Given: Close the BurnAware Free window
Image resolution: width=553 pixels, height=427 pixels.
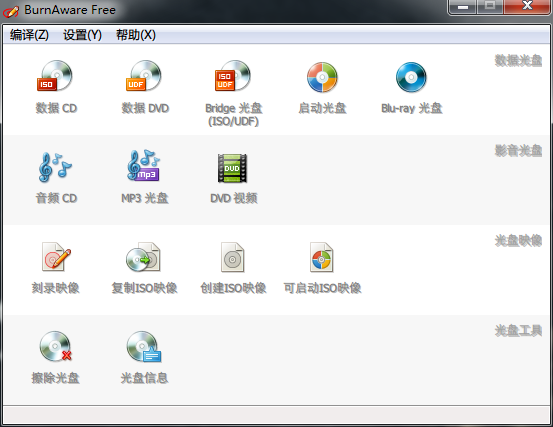Looking at the screenshot, I should point(527,7).
